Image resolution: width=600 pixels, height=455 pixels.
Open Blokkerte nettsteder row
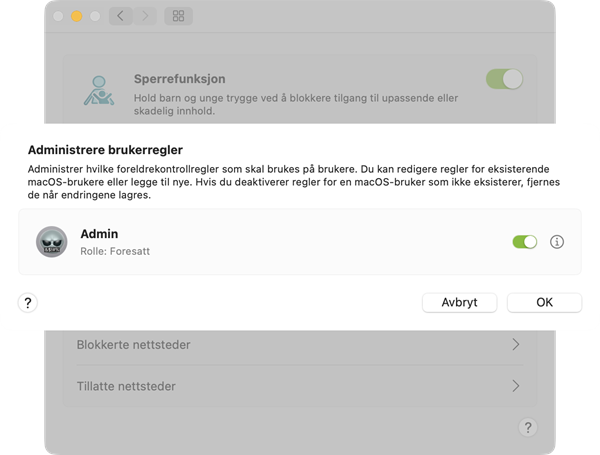[x=300, y=344]
